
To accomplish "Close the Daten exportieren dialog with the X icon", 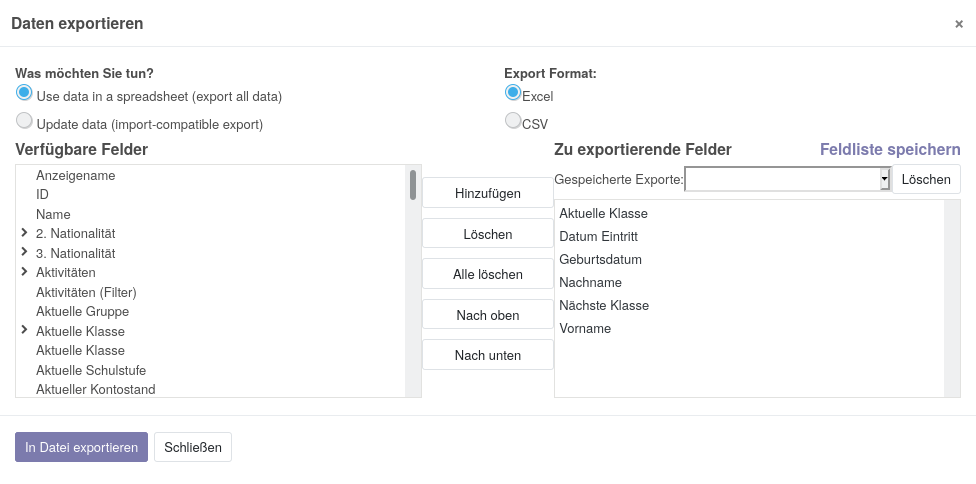I will [958, 24].
